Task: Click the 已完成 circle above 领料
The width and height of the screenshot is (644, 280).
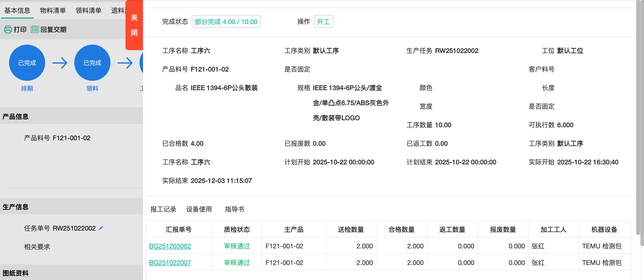Action: tap(92, 63)
